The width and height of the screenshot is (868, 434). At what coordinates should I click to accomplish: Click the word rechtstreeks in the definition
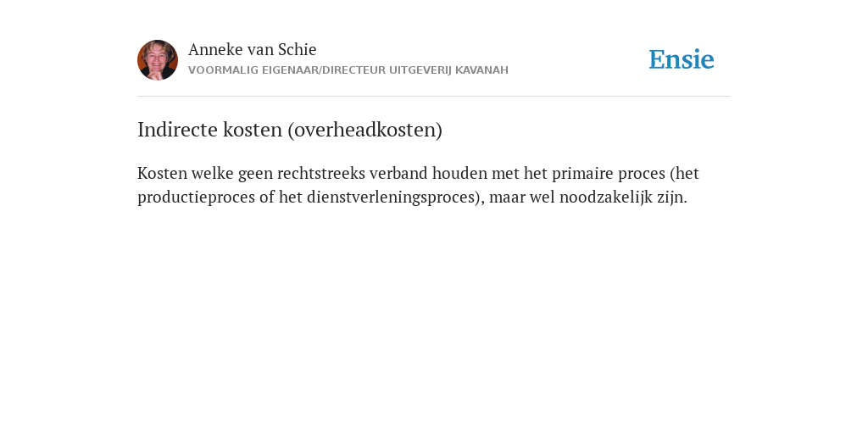point(321,173)
